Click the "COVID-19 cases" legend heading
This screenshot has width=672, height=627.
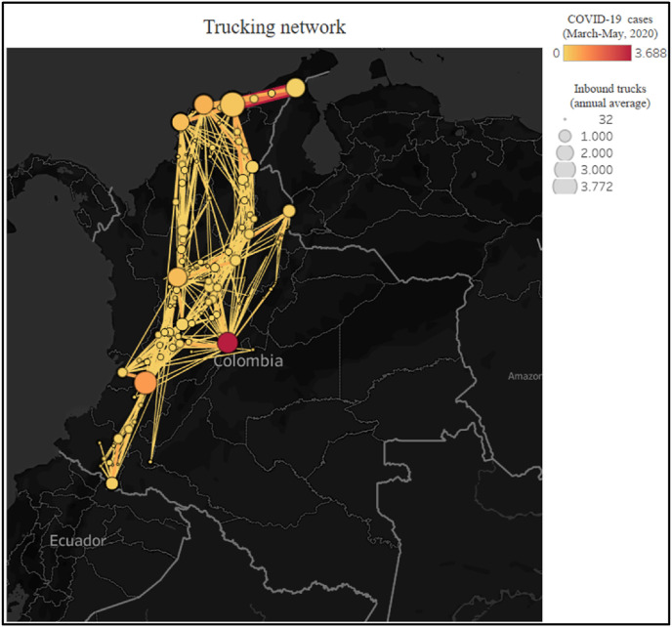click(x=609, y=20)
